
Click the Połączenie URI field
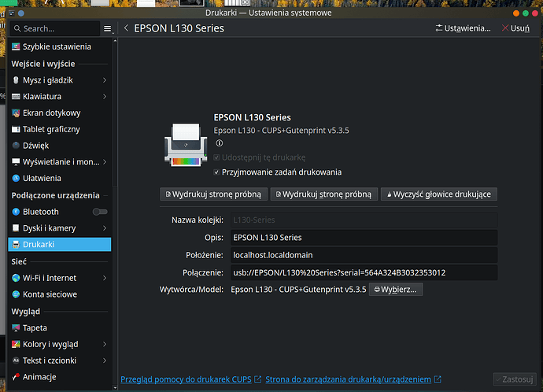[364, 273]
